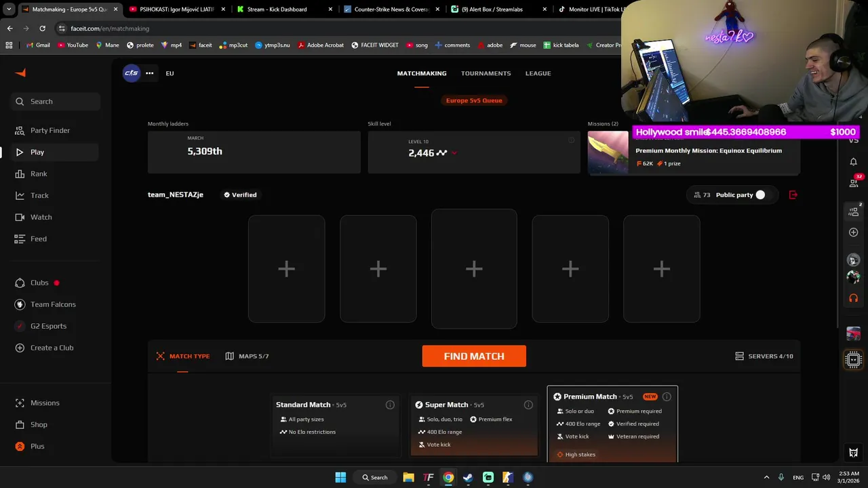
Task: Select the Premium Match option
Action: click(x=612, y=424)
